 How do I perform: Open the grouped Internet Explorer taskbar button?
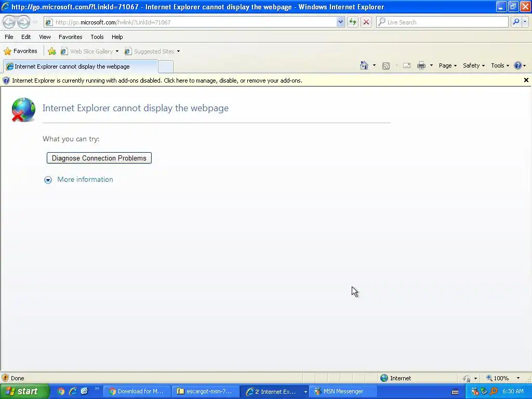(x=275, y=391)
